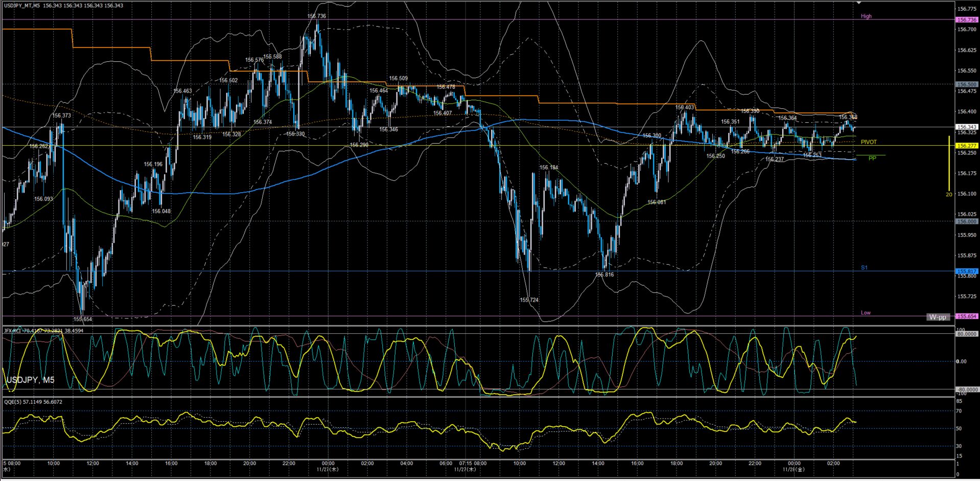Click the Low line text label
Image resolution: width=980 pixels, height=481 pixels.
click(866, 313)
